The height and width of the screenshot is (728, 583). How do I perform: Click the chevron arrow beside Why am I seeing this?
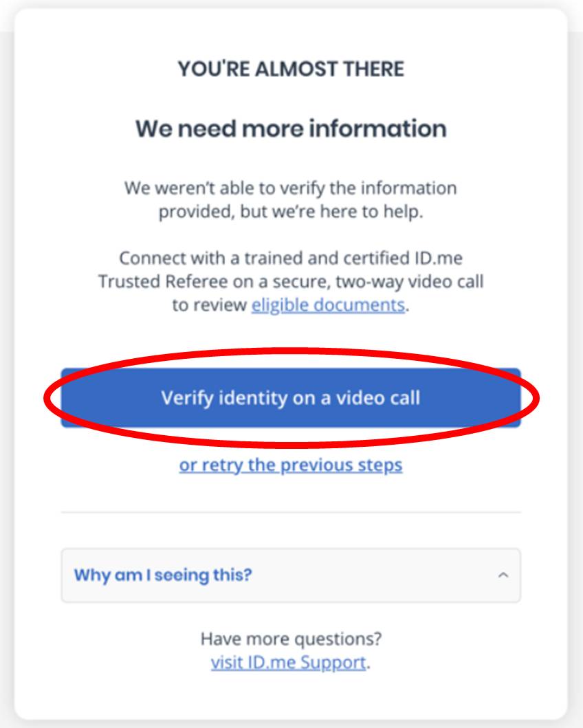coord(503,575)
